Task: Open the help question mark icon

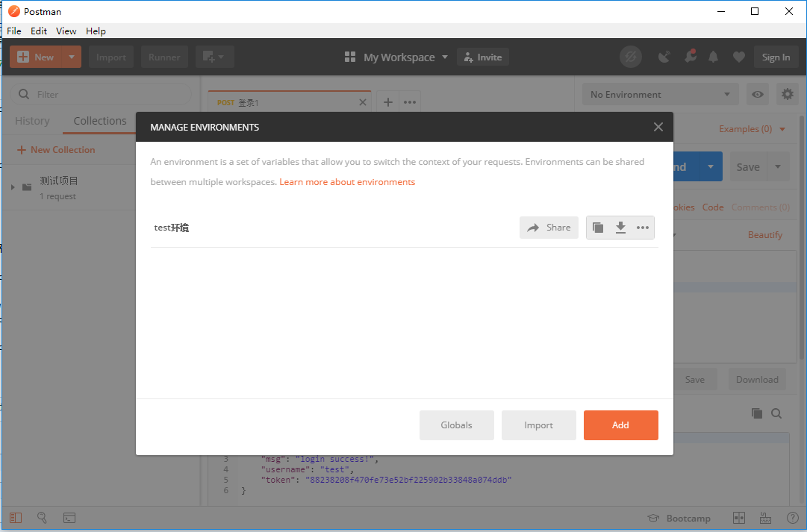Action: pyautogui.click(x=793, y=518)
